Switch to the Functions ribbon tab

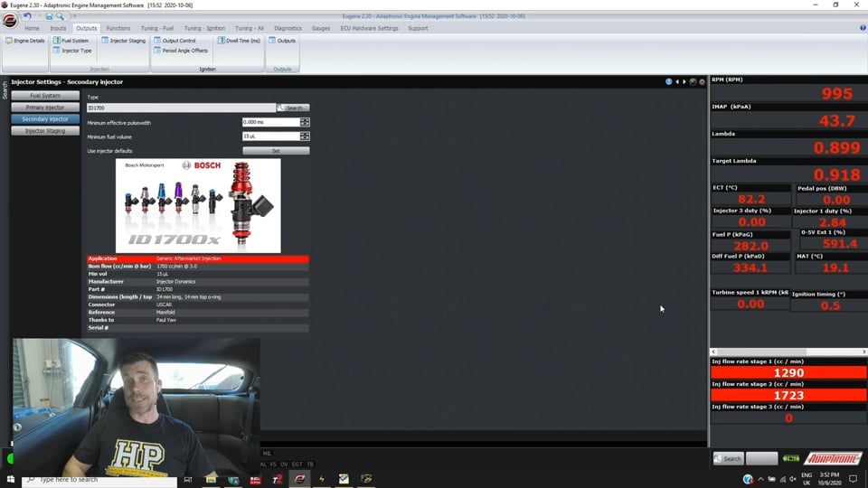(x=118, y=28)
